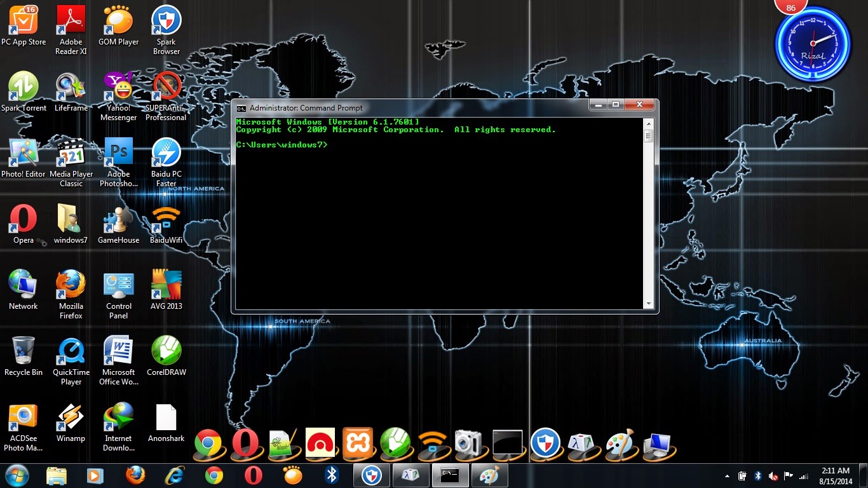Click the LifeFrame desktop shortcut

[x=71, y=92]
